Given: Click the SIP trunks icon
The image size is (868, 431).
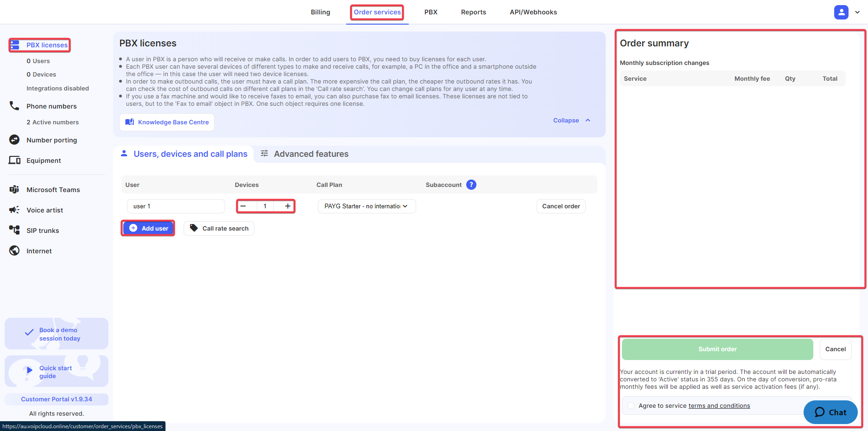Looking at the screenshot, I should [x=14, y=230].
